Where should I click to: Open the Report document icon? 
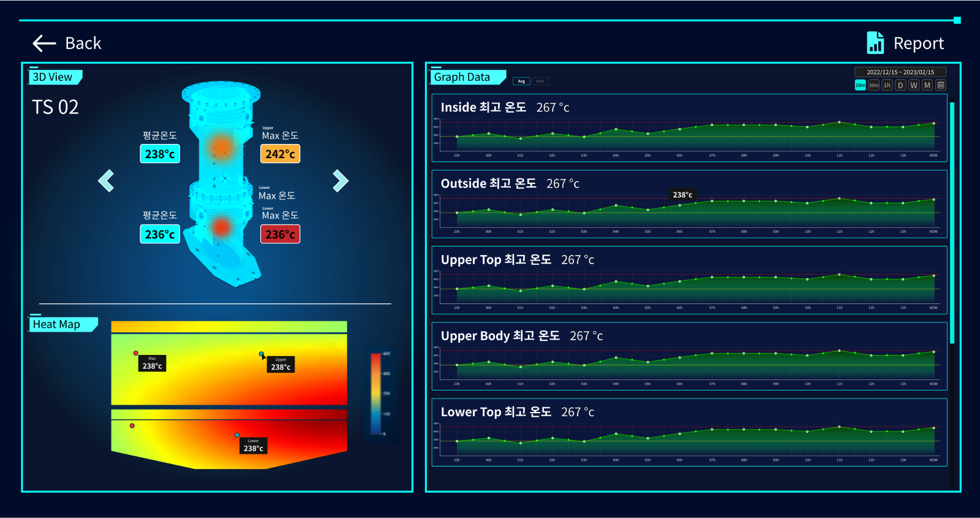pos(875,43)
